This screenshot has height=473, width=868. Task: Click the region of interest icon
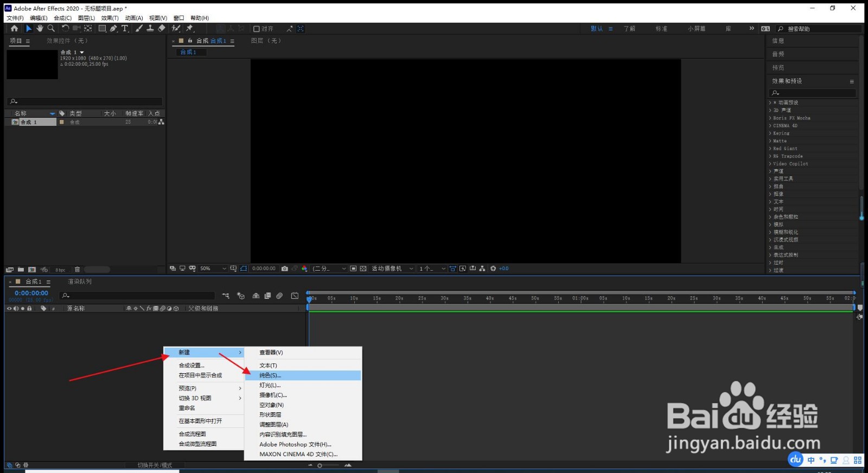pos(353,269)
